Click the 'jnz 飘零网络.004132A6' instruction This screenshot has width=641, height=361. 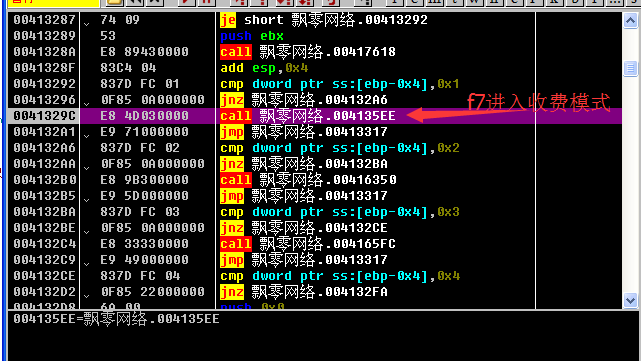point(304,100)
